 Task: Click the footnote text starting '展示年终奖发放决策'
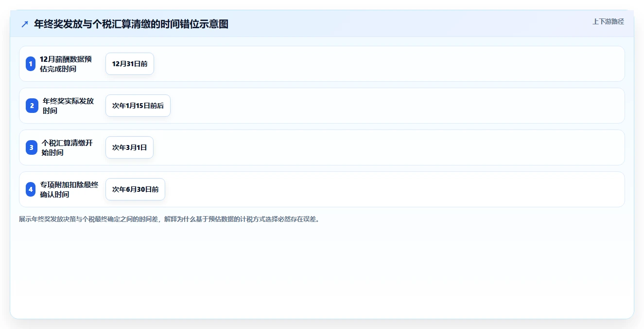[169, 219]
